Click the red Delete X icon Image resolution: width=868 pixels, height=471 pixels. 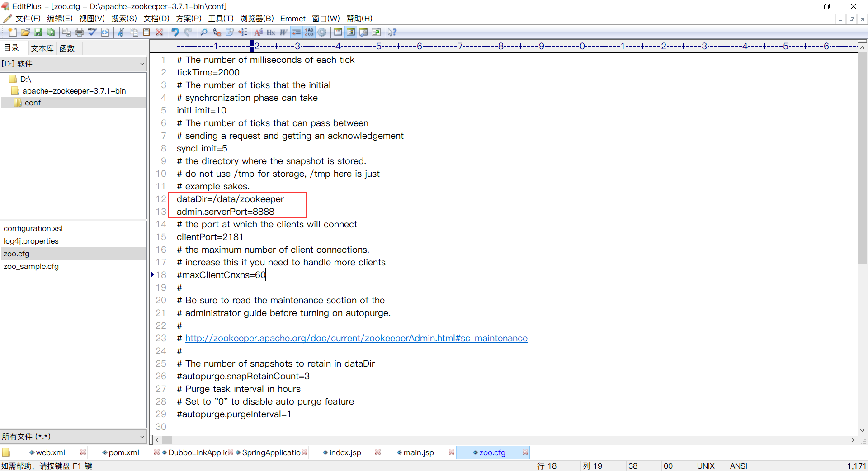coord(159,32)
